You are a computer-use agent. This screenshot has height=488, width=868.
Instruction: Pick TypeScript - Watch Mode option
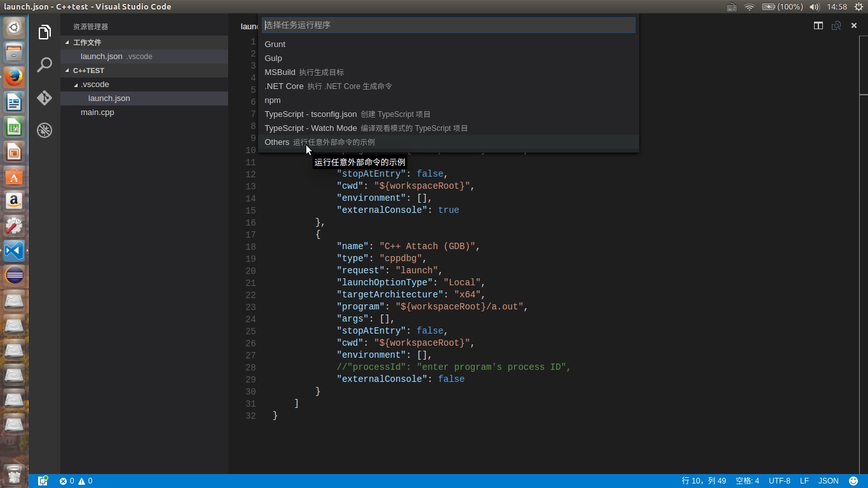click(311, 128)
